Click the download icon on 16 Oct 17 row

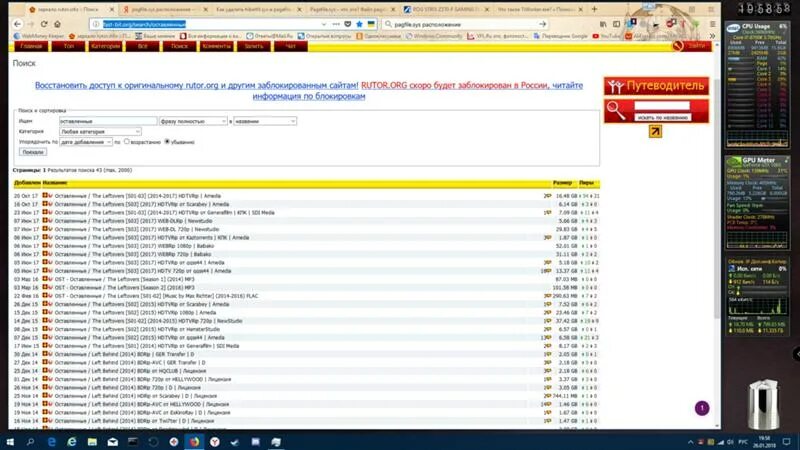point(45,204)
